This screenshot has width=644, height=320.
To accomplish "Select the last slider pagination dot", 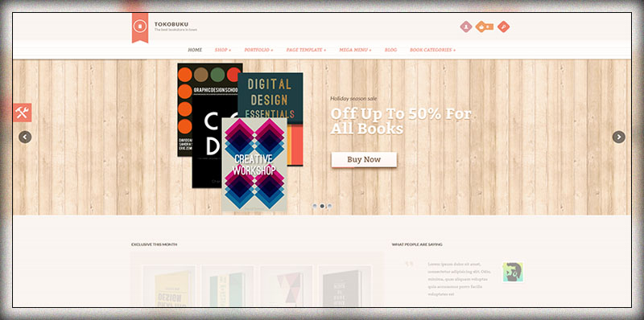I will point(329,206).
